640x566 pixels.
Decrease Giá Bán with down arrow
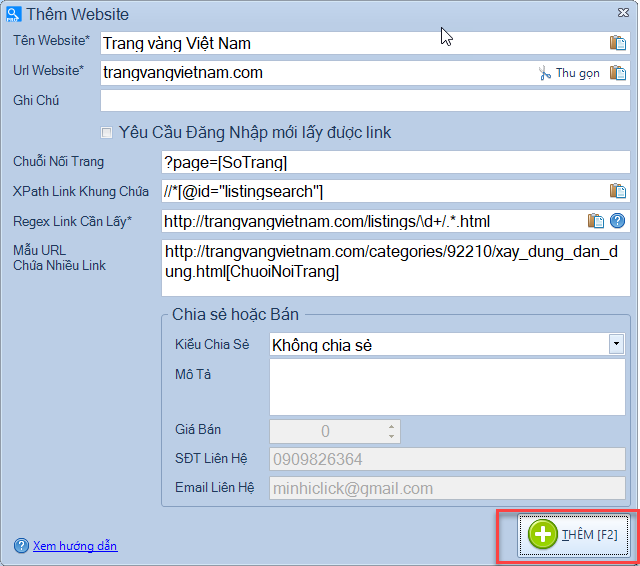coord(391,436)
